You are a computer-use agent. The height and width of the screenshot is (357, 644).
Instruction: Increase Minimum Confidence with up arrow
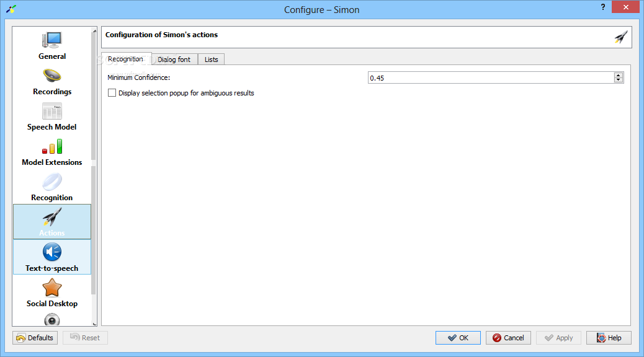pos(618,75)
